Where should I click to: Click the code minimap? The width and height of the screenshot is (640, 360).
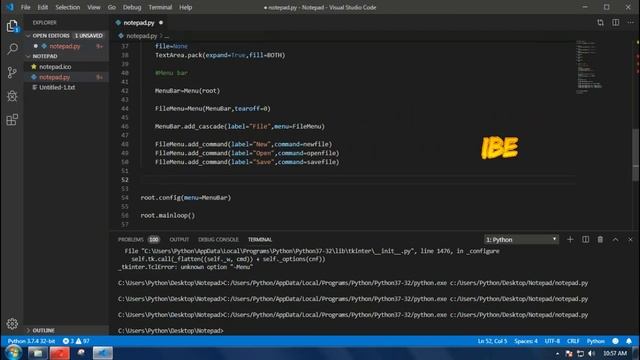click(588, 67)
